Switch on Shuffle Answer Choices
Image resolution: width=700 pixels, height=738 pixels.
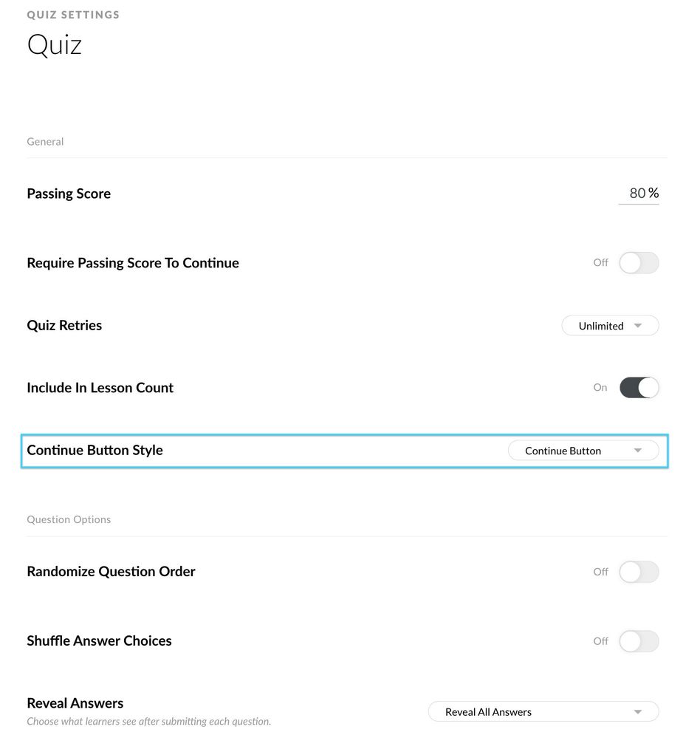coord(639,641)
